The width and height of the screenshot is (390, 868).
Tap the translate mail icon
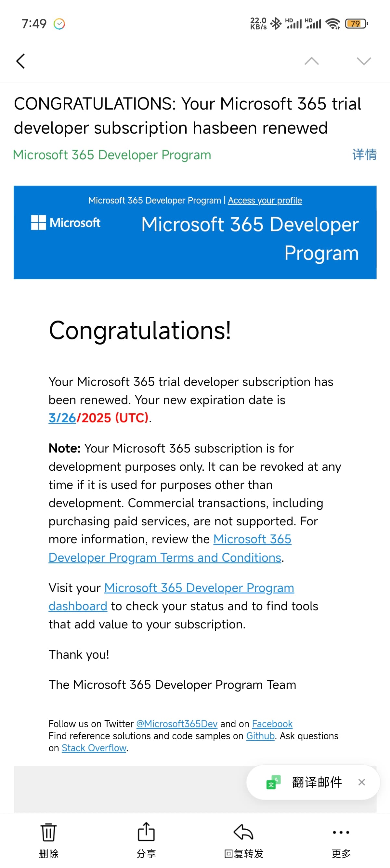pyautogui.click(x=273, y=782)
